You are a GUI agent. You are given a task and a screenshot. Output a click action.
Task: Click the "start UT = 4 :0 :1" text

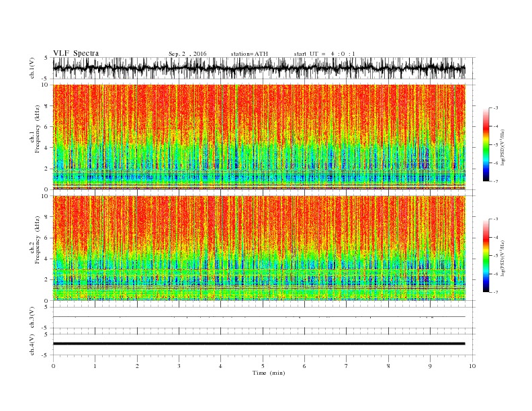tap(324, 54)
